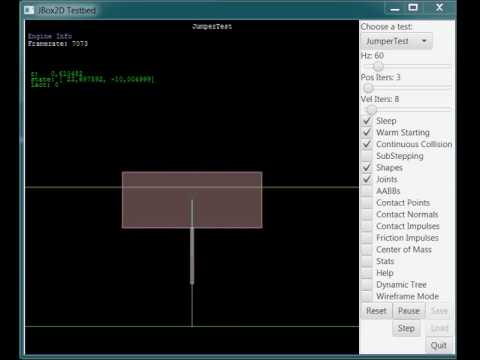
Task: Check the Friction Impulses option
Action: [x=367, y=238]
